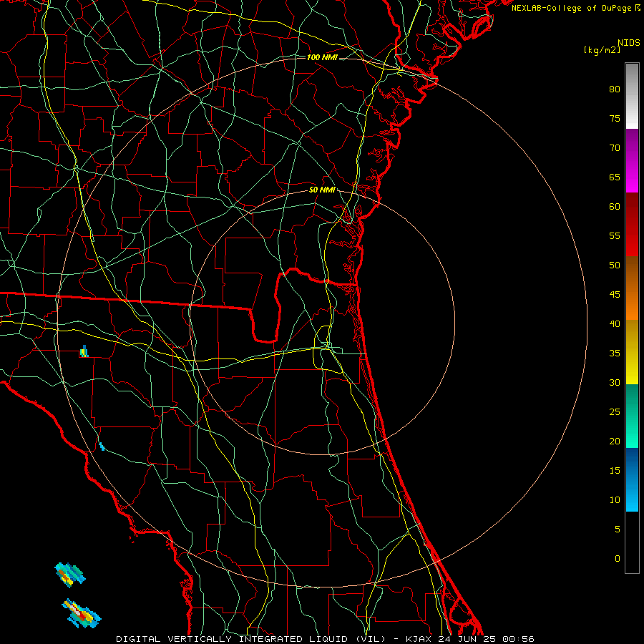The height and width of the screenshot is (644, 644).
Task: Click scale value 30
Action: (615, 382)
